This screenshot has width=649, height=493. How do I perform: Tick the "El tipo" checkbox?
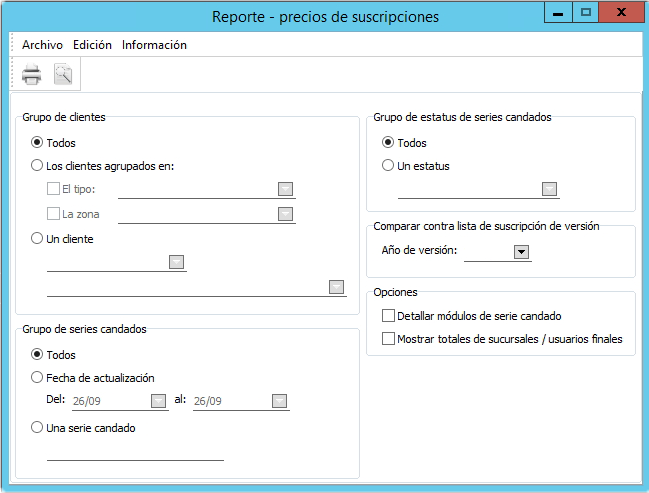coord(54,188)
